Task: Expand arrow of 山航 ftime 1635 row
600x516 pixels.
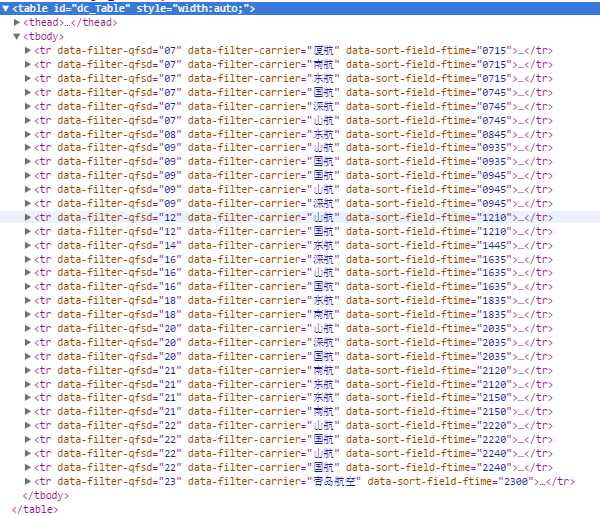Action: 28,272
